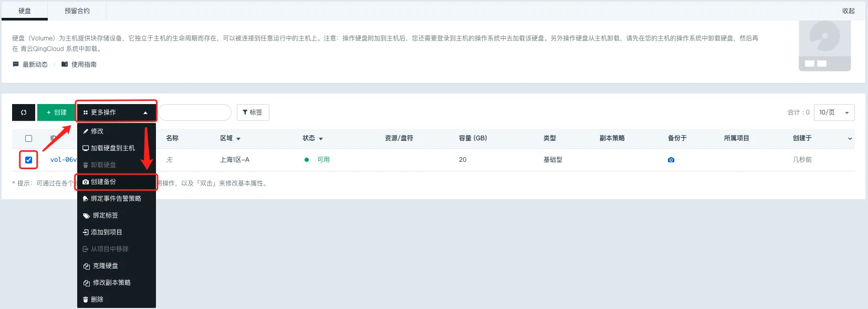Click the tag icon on 标签 button
The height and width of the screenshot is (309, 868).
pos(245,112)
